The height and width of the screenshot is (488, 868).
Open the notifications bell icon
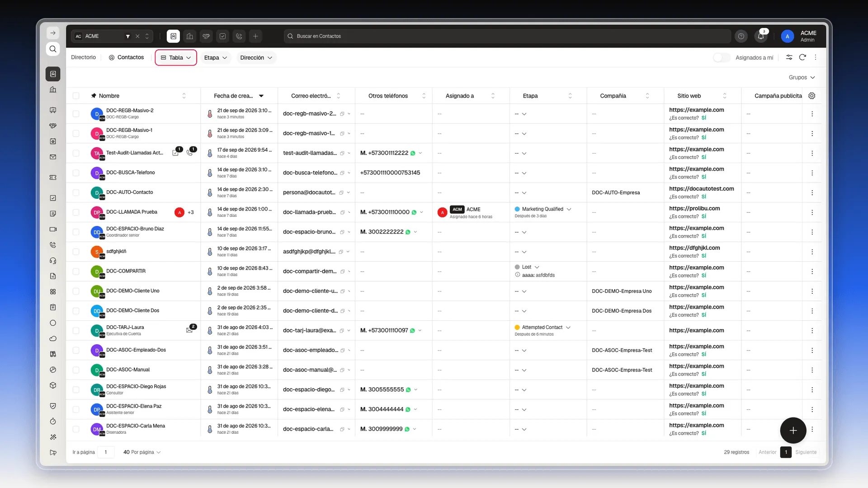pyautogui.click(x=761, y=36)
